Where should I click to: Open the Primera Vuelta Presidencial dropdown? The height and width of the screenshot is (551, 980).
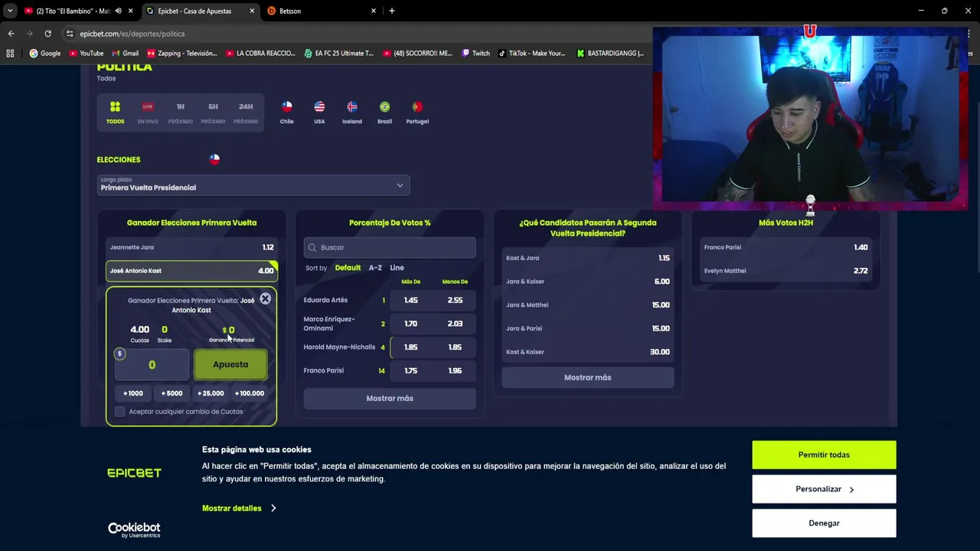(253, 184)
